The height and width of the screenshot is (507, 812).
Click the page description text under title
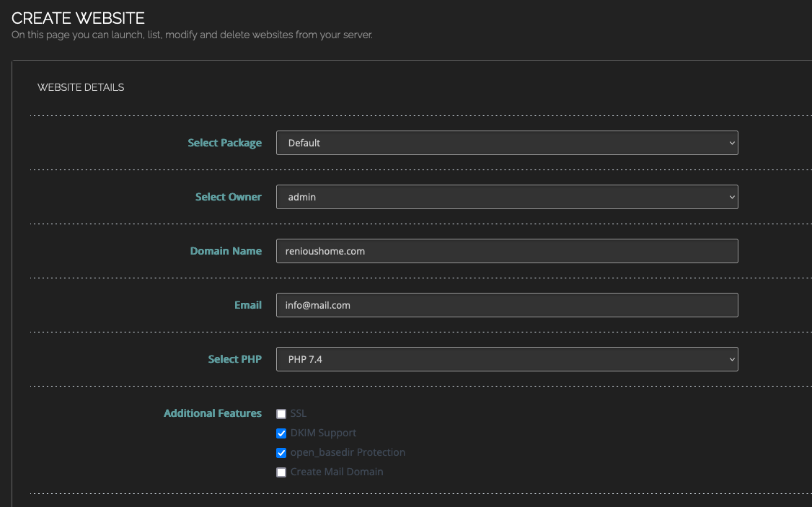(x=192, y=35)
